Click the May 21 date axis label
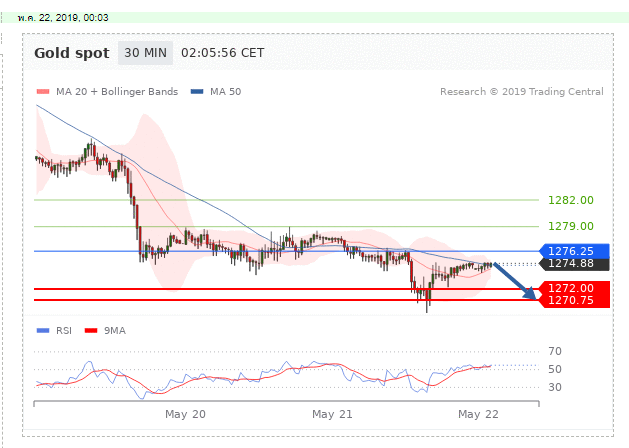 [x=332, y=414]
